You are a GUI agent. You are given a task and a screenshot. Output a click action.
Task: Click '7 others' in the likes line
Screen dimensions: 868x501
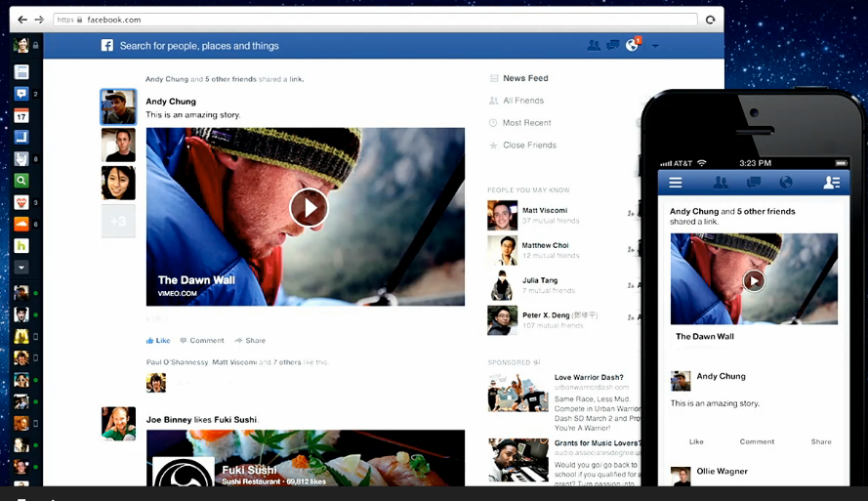pyautogui.click(x=287, y=362)
